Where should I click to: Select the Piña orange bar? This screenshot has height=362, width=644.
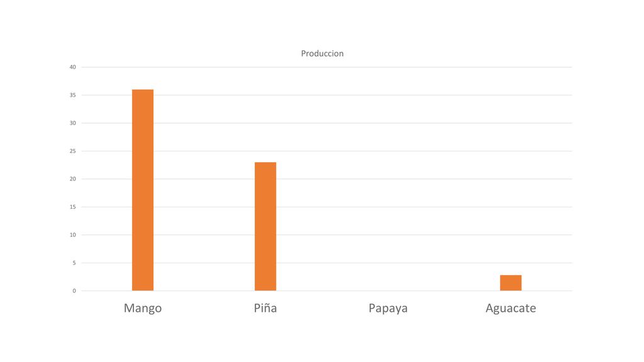pyautogui.click(x=265, y=226)
